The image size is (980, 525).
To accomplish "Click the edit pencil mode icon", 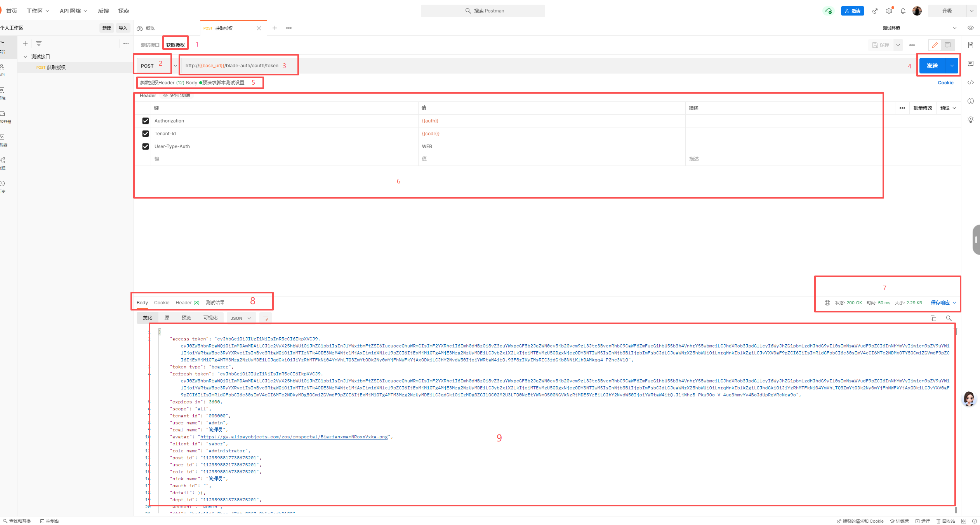I will coord(935,45).
